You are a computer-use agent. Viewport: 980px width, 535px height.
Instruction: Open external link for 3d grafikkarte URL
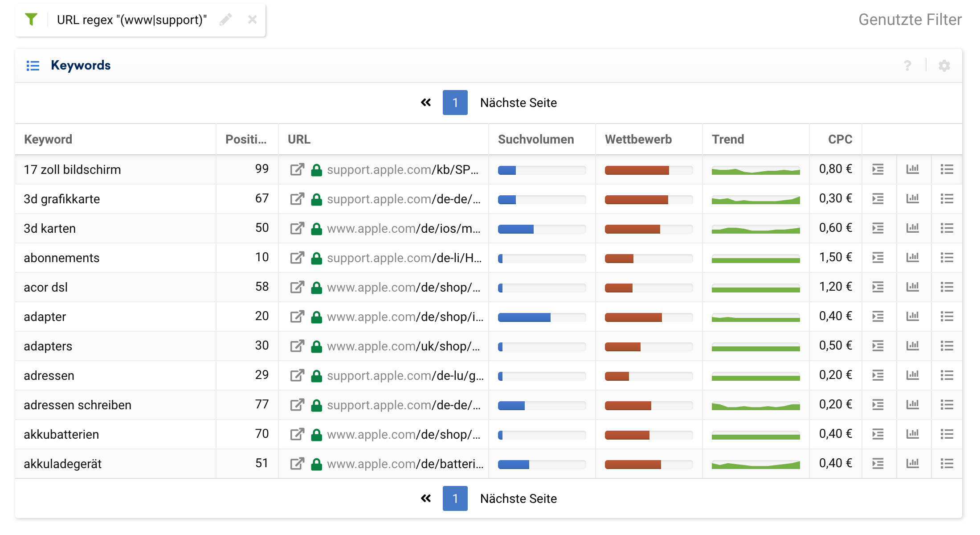pyautogui.click(x=297, y=199)
